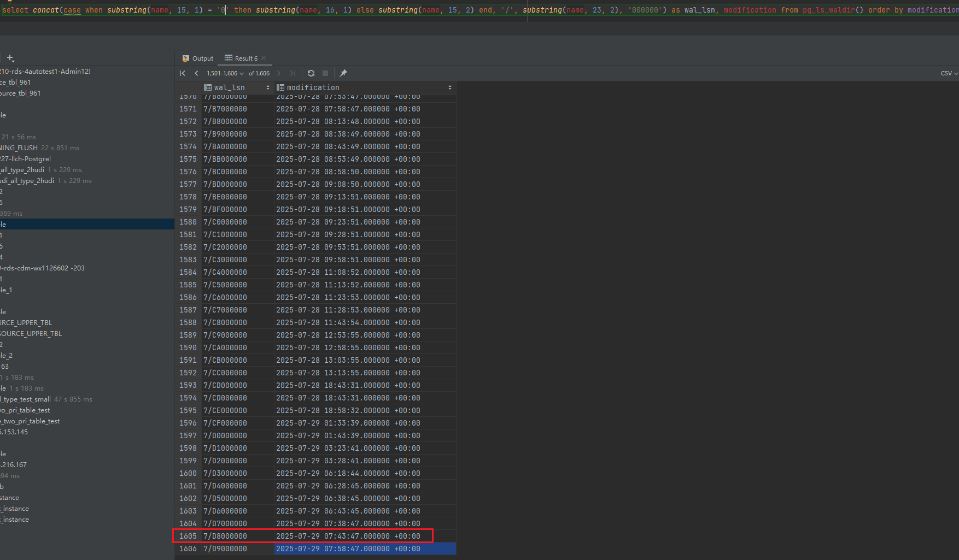
Task: Select cell 2025-07-29 01:33:39.000000 +00:00
Action: coord(365,423)
